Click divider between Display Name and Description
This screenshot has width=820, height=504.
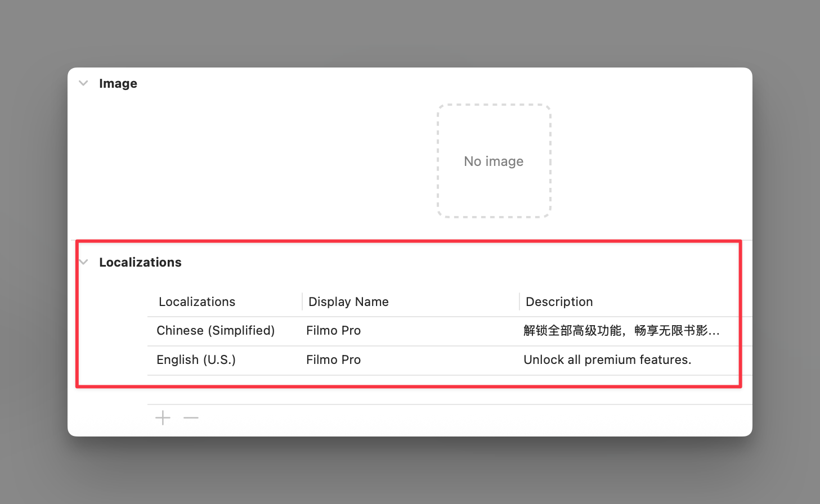tap(519, 302)
